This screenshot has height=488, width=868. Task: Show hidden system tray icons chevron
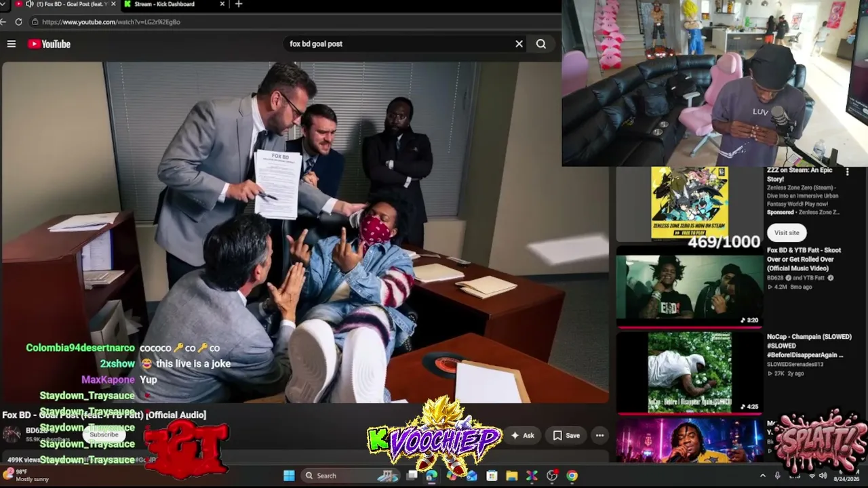point(762,476)
